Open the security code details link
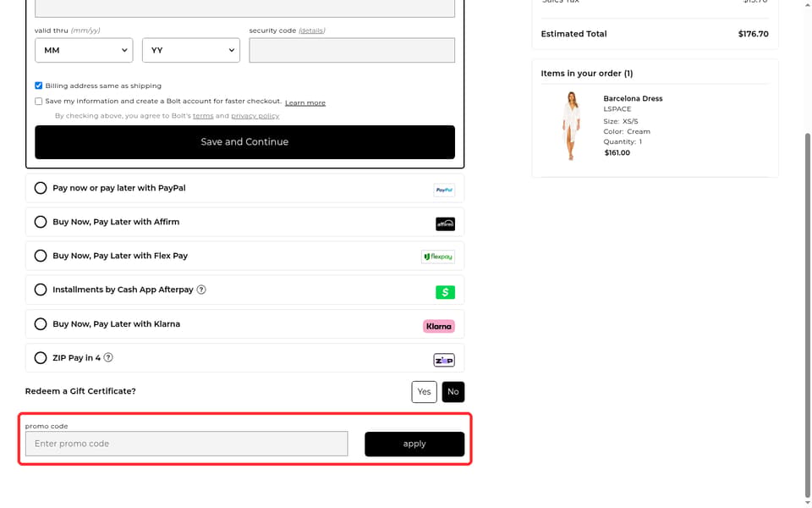Viewport: 812px width, 508px height. pyautogui.click(x=312, y=30)
